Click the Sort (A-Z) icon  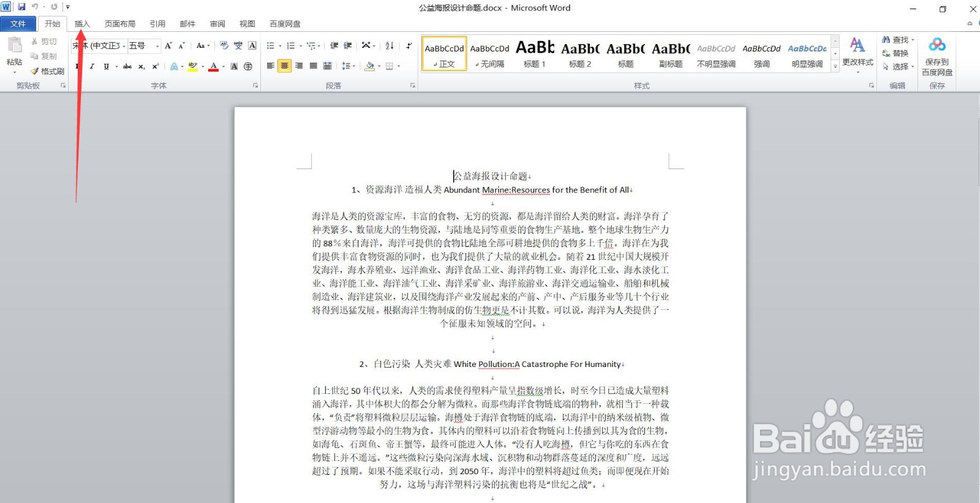(390, 46)
